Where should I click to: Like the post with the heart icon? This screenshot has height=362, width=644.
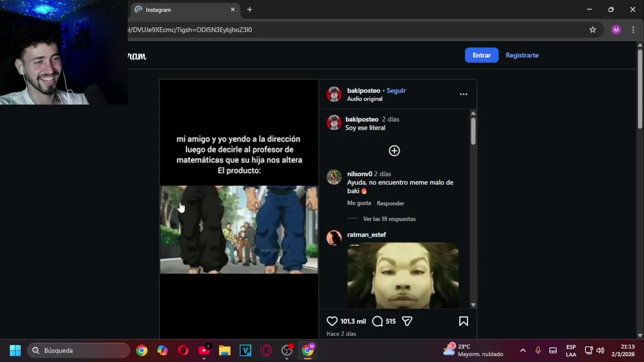tap(332, 321)
